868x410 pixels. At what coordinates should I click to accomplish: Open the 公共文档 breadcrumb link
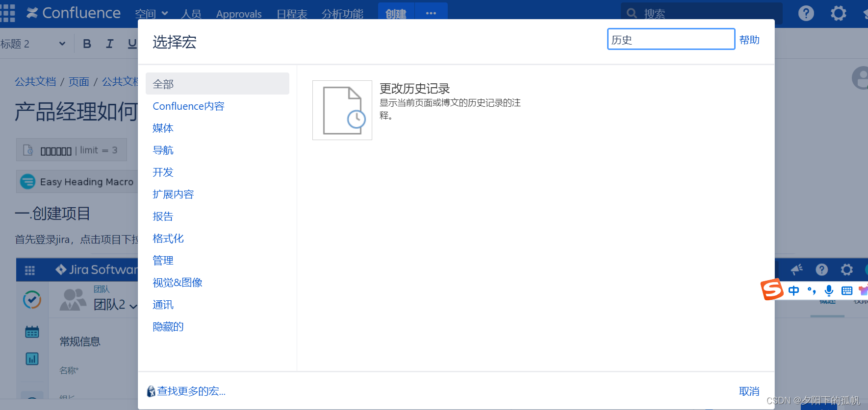pyautogui.click(x=35, y=81)
